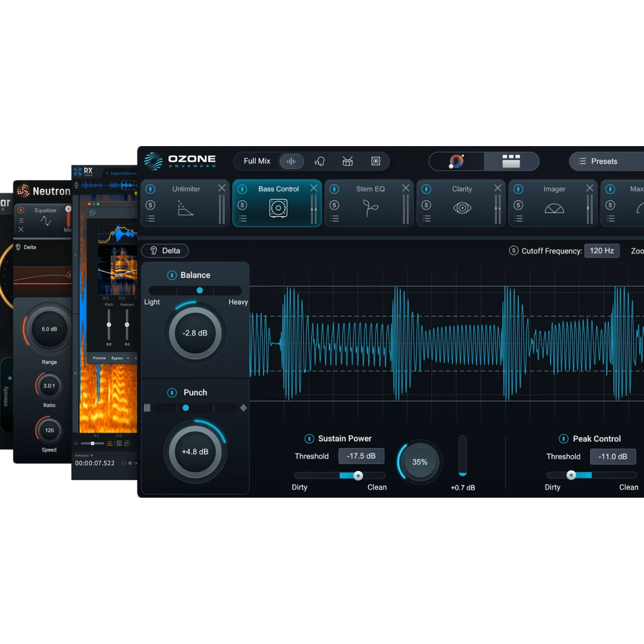Click the Balance Light-Heavy slider handle

point(200,290)
